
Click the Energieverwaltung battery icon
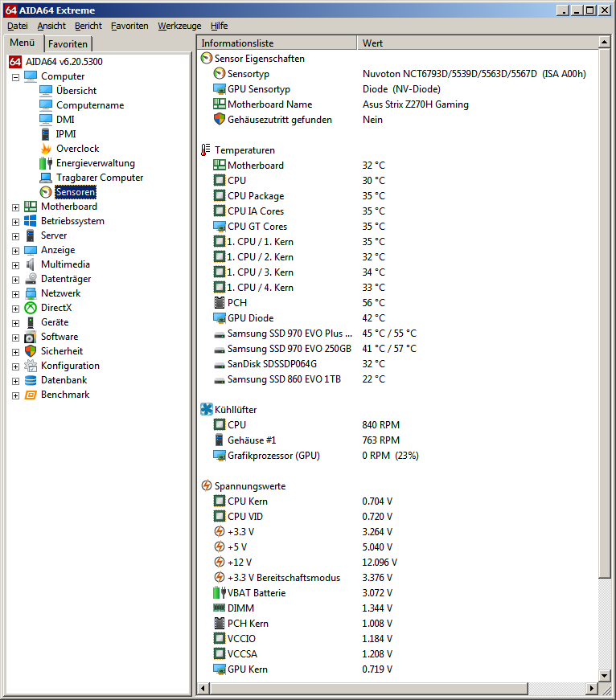(46, 163)
